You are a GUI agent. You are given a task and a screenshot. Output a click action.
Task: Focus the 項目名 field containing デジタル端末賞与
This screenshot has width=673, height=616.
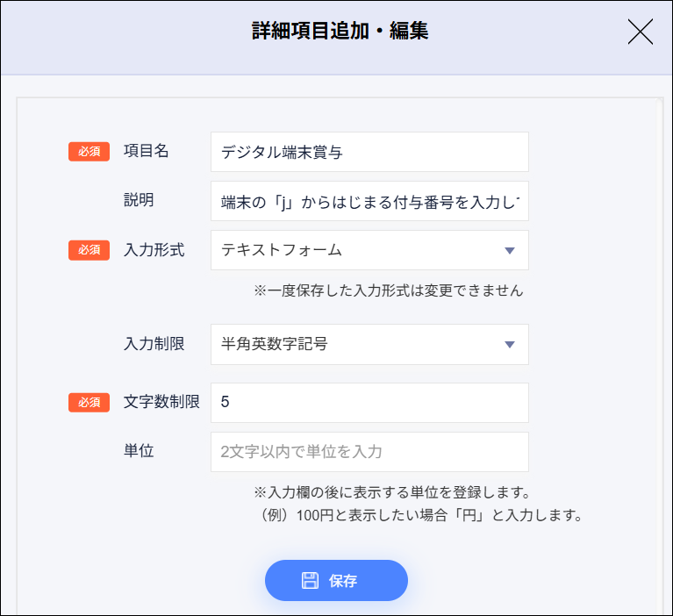[369, 152]
